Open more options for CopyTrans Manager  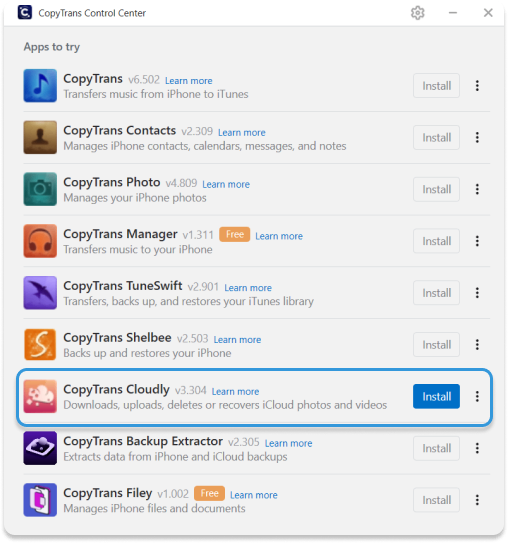[477, 241]
